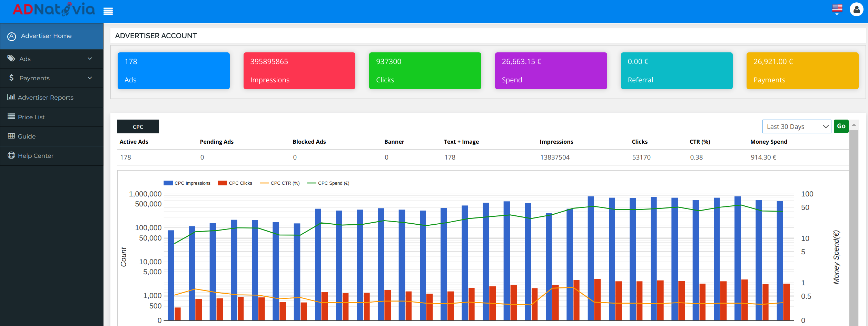Open the user profile avatar icon
The width and height of the screenshot is (868, 326).
(856, 10)
